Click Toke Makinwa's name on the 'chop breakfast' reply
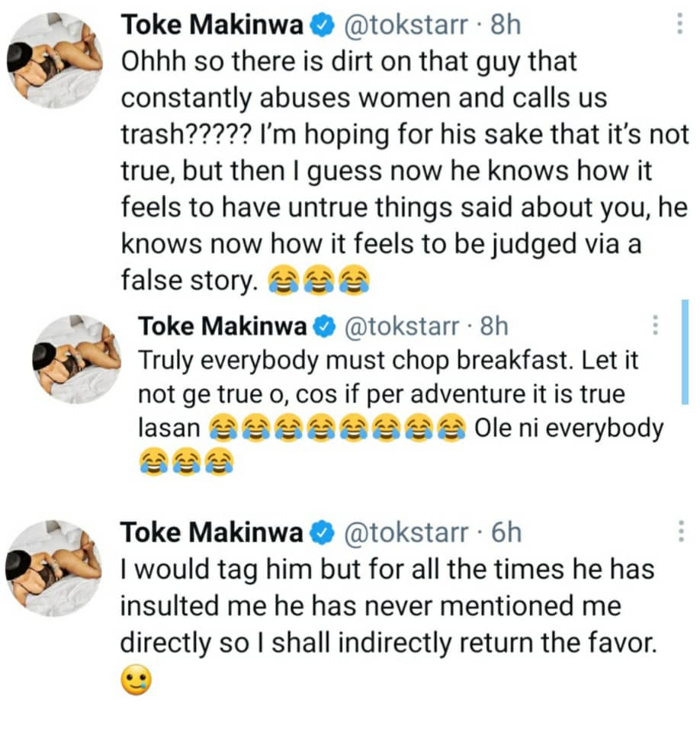This screenshot has width=700, height=732. (223, 327)
